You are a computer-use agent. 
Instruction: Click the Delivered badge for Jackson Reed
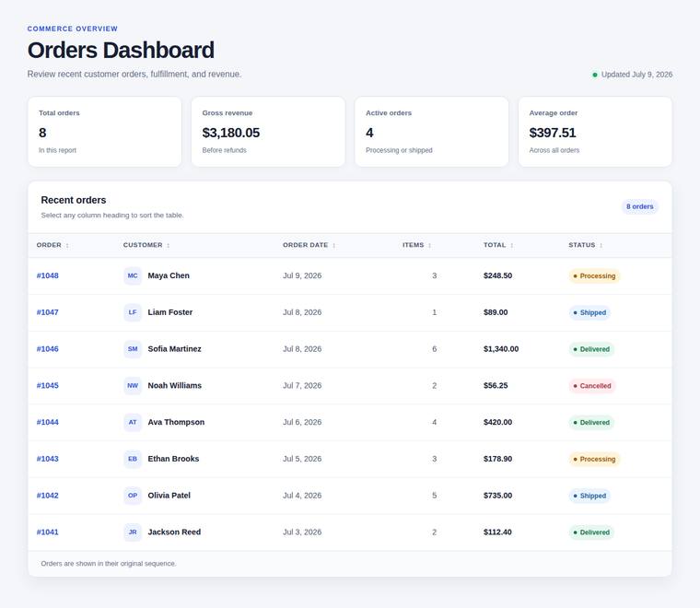coord(591,532)
